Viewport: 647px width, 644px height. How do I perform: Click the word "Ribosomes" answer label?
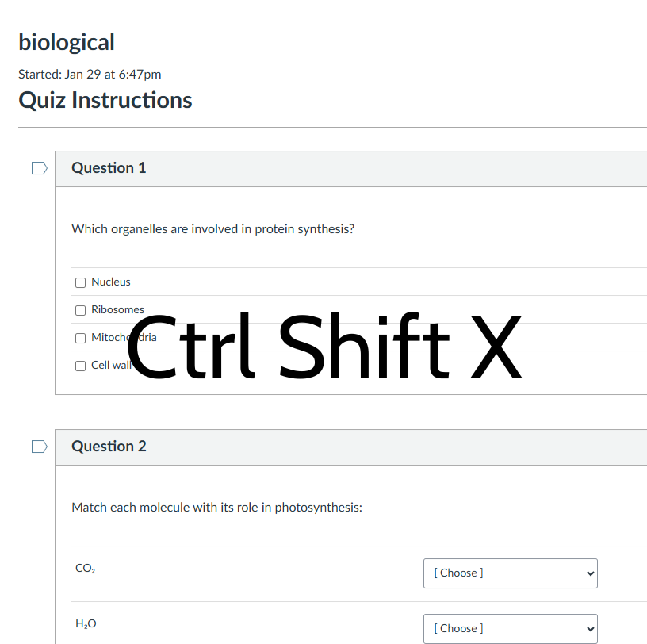click(117, 310)
